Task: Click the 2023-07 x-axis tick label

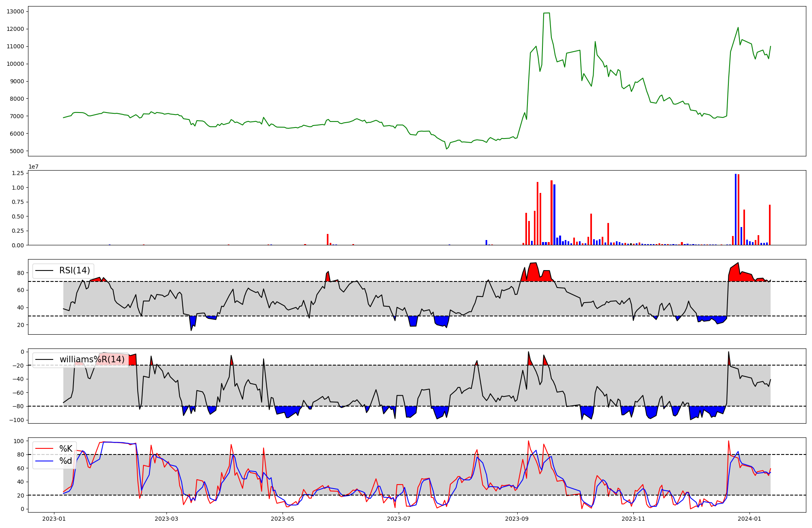Action: pos(399,519)
